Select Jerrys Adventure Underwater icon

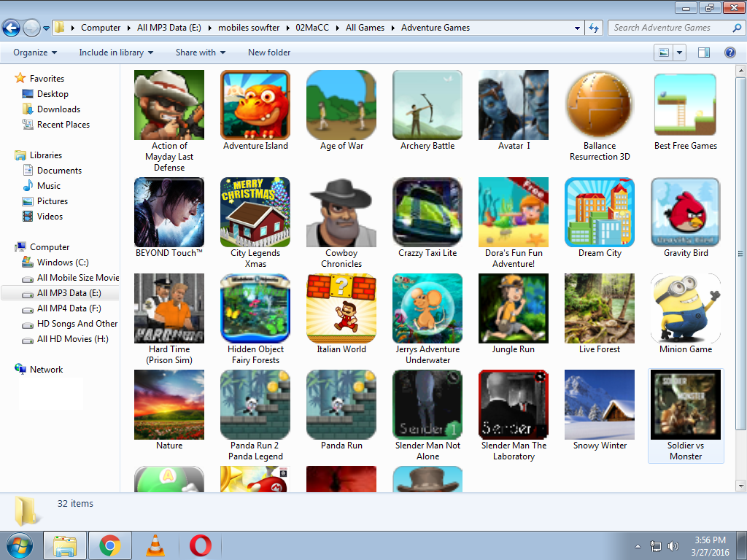click(427, 308)
